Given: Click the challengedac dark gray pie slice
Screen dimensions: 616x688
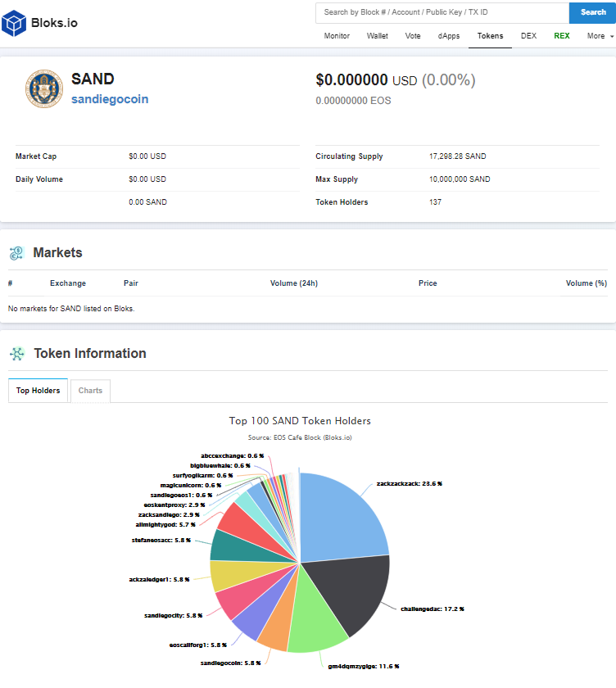Looking at the screenshot, I should (351, 592).
